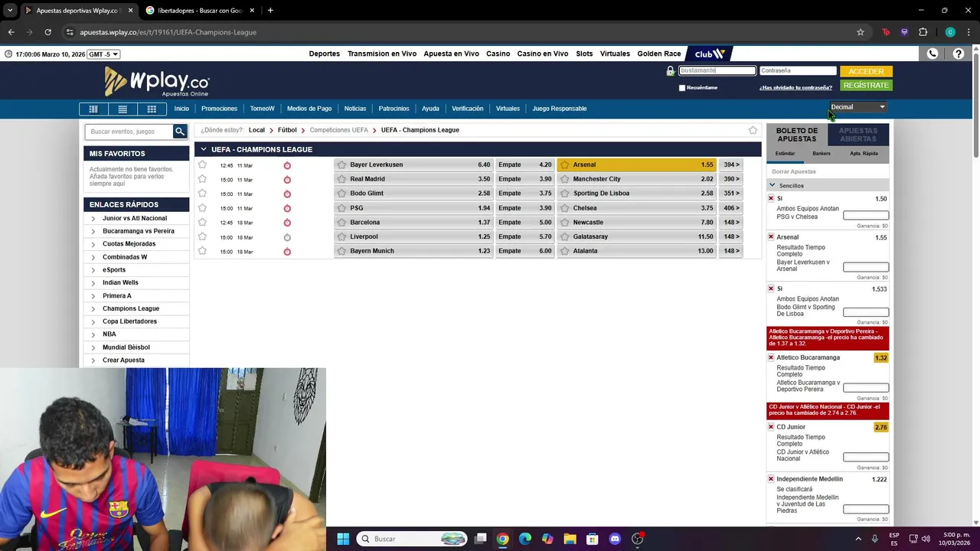
Task: Open Discord from the taskbar
Action: 614,539
